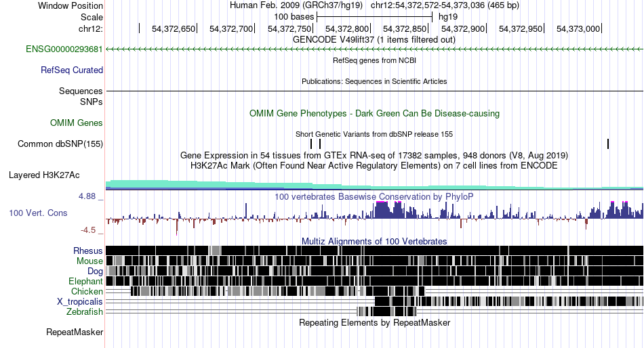This screenshot has height=348, width=644.
Task: Click the PhyloP lower value -4.5
Action: [88, 230]
